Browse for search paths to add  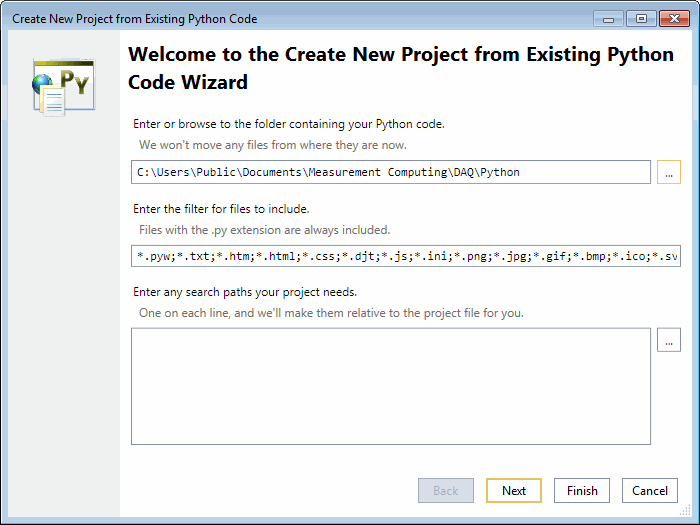point(668,340)
